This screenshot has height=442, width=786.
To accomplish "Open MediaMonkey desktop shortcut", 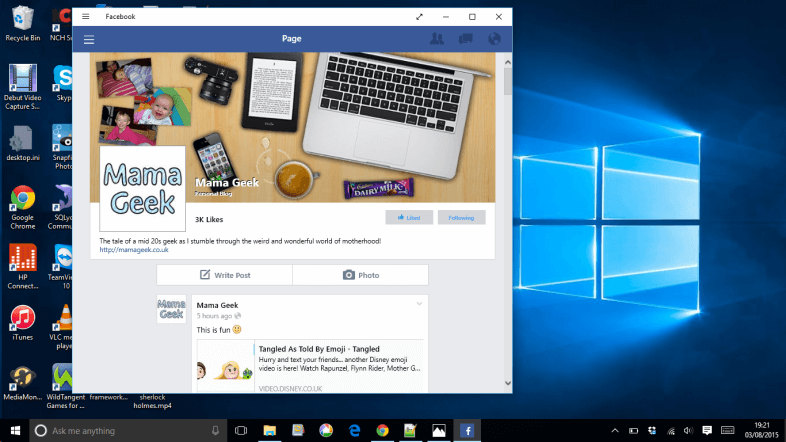I will pyautogui.click(x=23, y=383).
